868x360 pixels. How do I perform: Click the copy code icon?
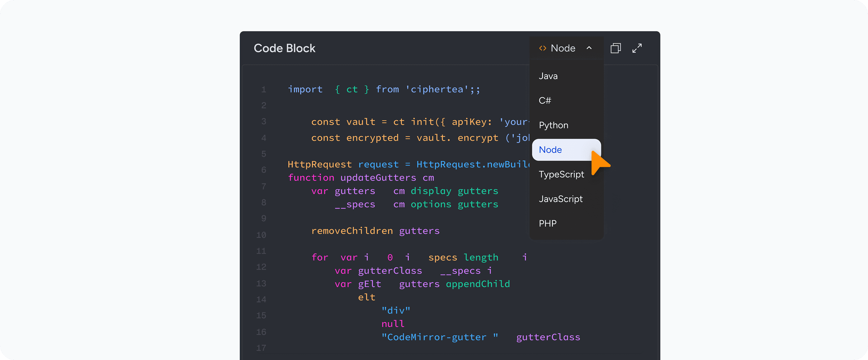615,48
